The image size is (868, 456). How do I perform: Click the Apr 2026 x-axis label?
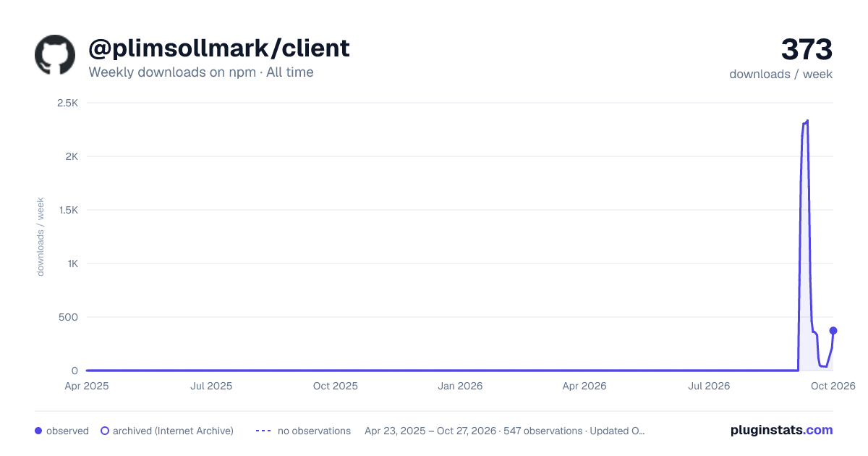[x=584, y=386]
